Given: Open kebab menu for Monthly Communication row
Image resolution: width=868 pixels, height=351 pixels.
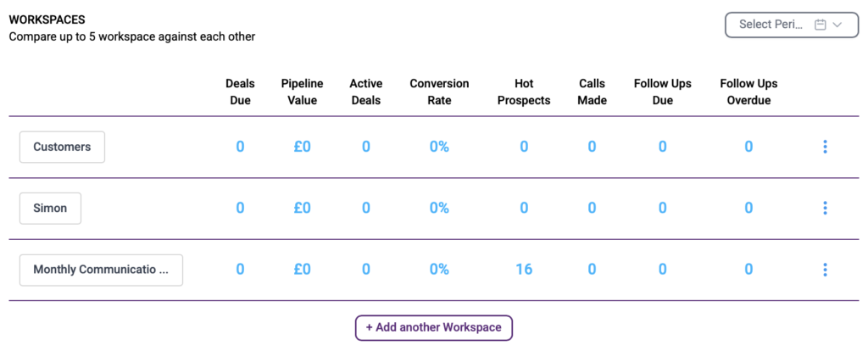Looking at the screenshot, I should coord(825,270).
